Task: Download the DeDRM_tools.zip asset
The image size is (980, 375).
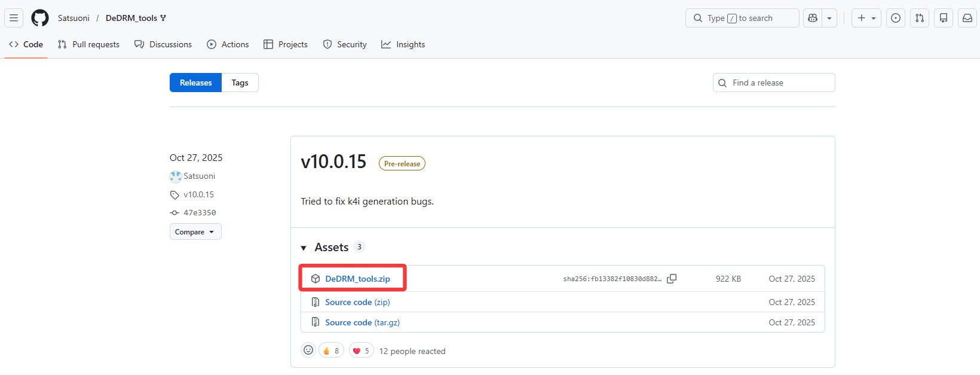Action: [x=357, y=279]
